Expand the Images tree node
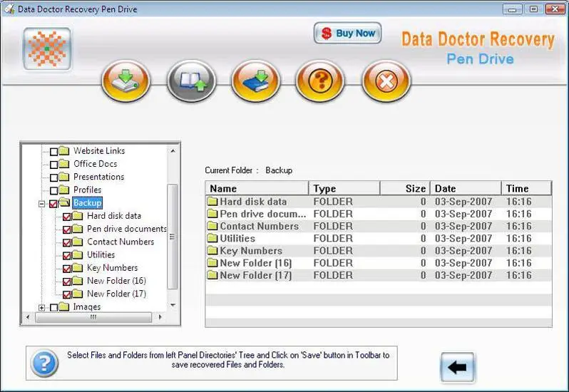The width and height of the screenshot is (569, 392). click(x=42, y=307)
